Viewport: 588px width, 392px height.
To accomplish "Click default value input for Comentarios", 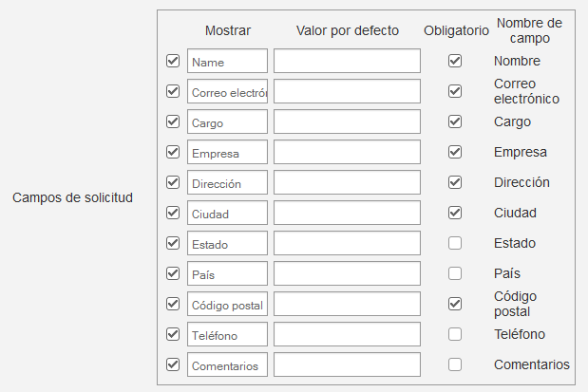I will (x=347, y=365).
